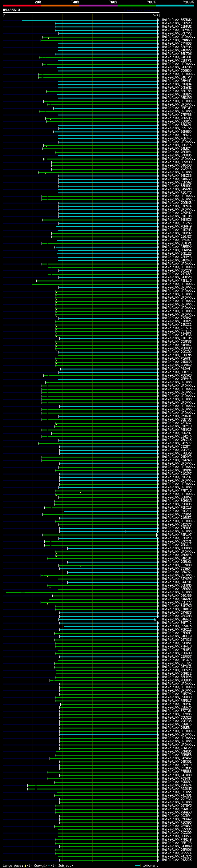Select UniRef100_C1C237 in the hit list
The image size is (197, 868).
pos(177,477)
